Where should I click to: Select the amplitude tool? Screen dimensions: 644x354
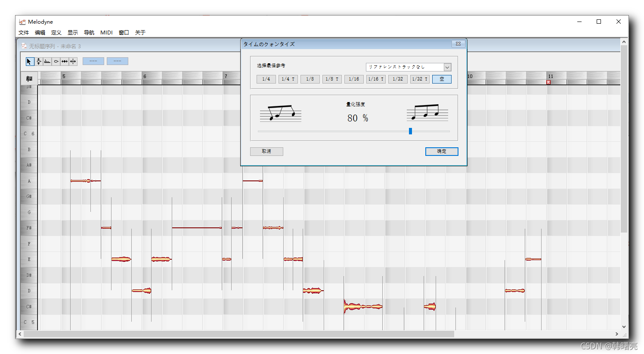pyautogui.click(x=56, y=62)
